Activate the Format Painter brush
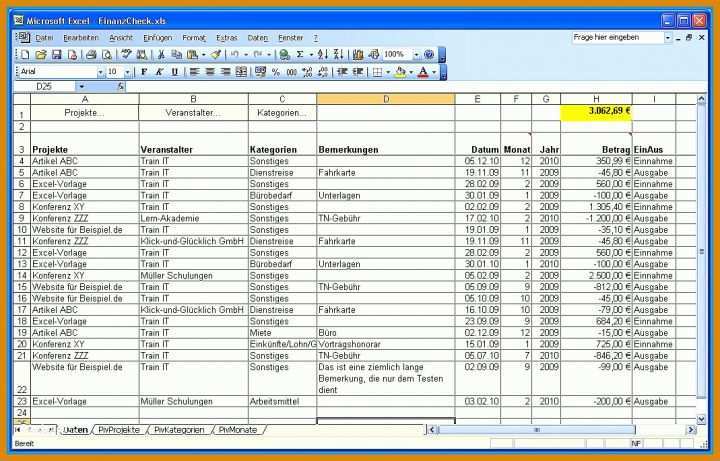 [x=216, y=55]
